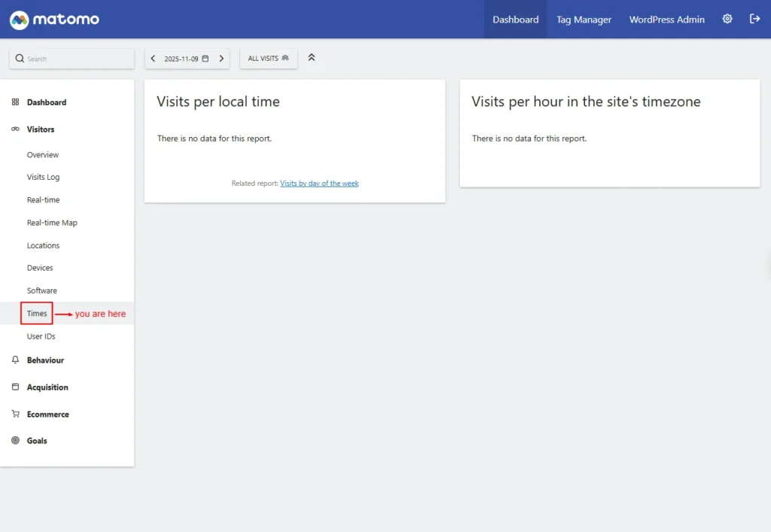Expand the Goals menu section
Screen dimensions: 771x532
pos(37,441)
